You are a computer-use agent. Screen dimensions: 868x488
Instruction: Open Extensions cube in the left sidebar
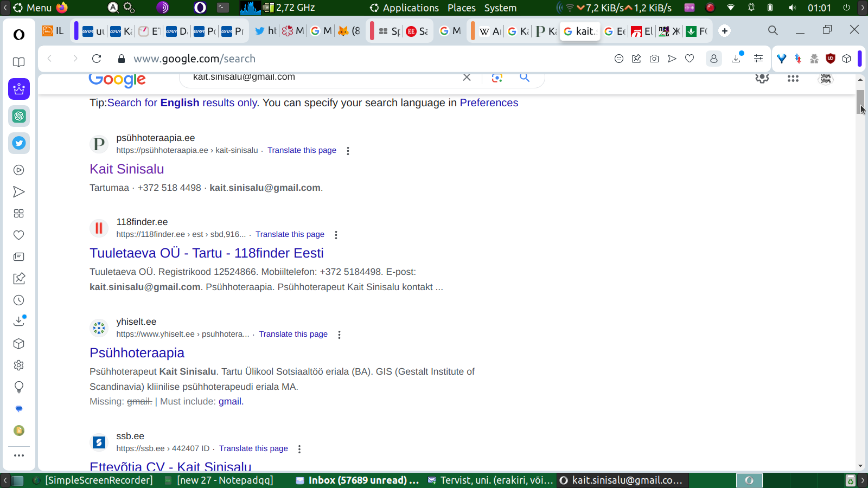coord(19,344)
